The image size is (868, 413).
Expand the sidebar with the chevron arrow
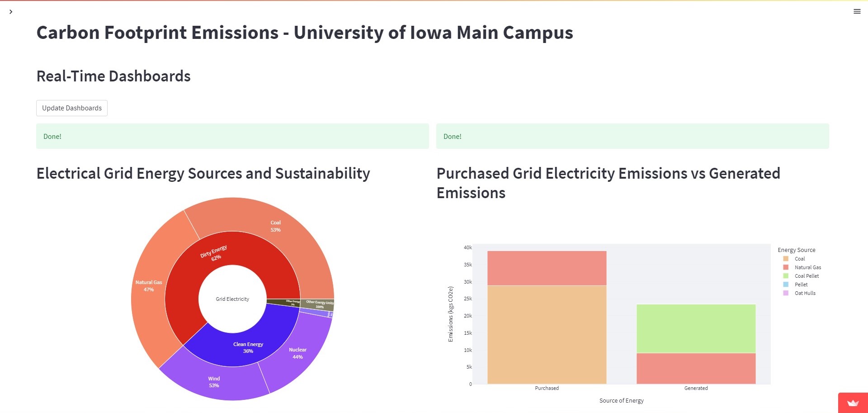point(11,11)
